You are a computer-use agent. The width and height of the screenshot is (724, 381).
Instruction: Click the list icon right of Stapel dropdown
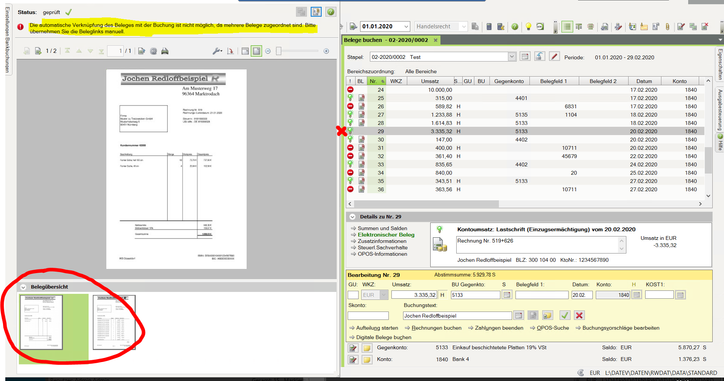525,56
